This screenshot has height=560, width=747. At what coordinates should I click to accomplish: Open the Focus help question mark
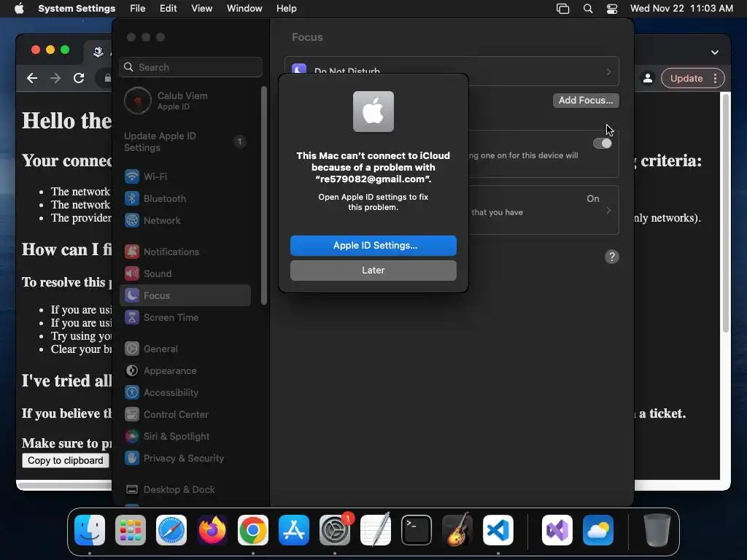(612, 257)
